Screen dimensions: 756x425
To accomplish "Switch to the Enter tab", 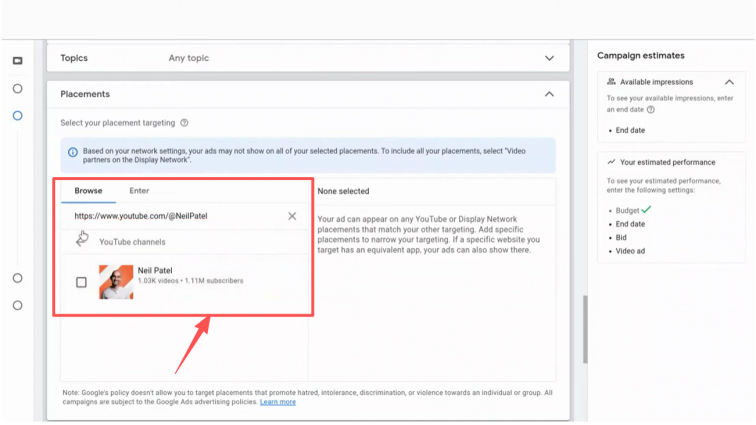I will point(139,191).
